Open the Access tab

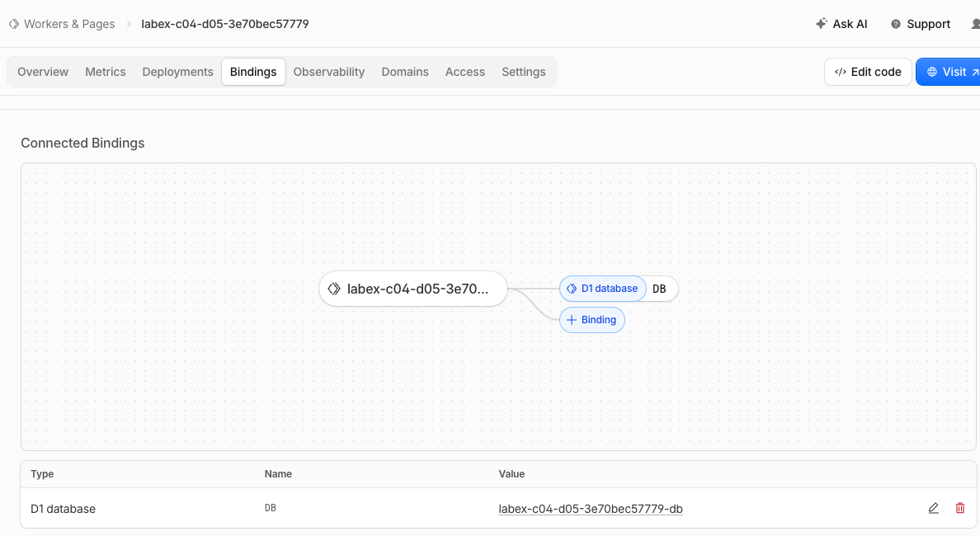pos(465,72)
